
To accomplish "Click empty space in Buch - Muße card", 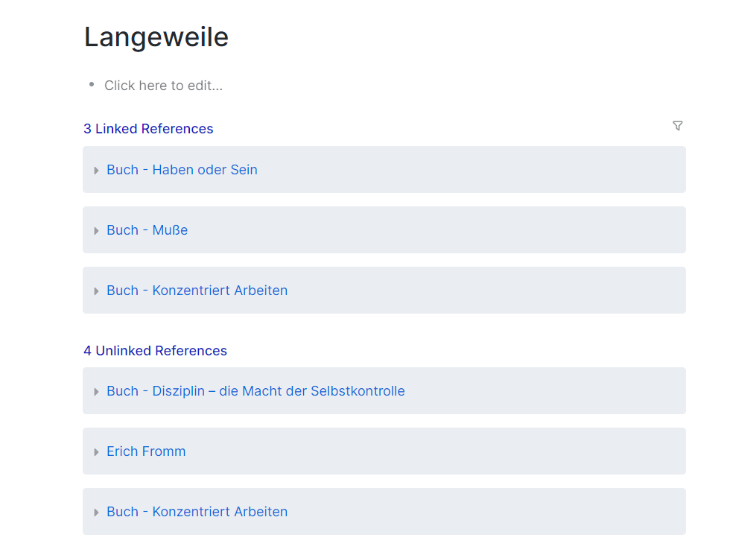I will [x=447, y=230].
